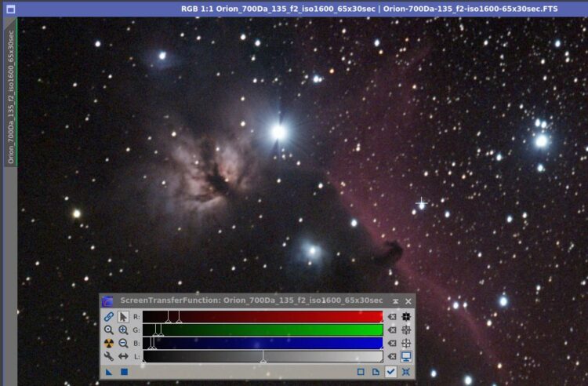588x386 pixels.
Task: Toggle the link RGB channels icon
Action: pyautogui.click(x=109, y=317)
